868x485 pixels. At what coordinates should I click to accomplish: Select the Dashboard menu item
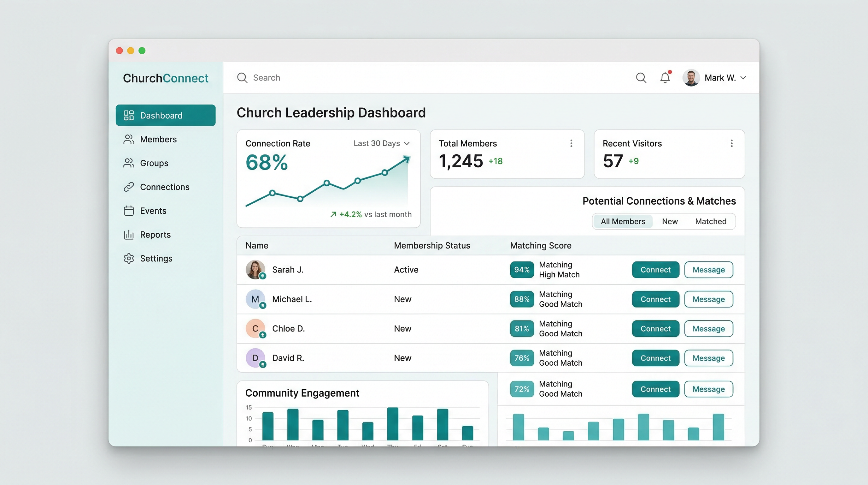coord(161,115)
